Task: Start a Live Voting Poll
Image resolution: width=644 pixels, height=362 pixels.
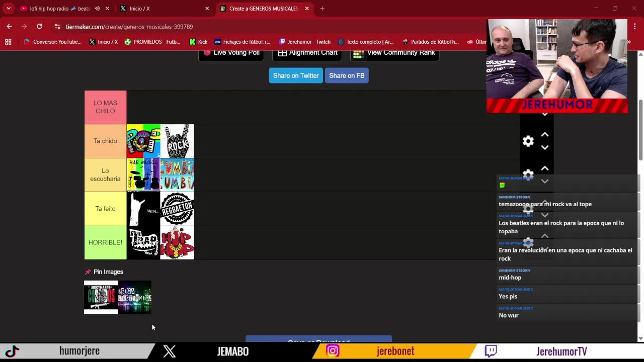Action: tap(232, 53)
